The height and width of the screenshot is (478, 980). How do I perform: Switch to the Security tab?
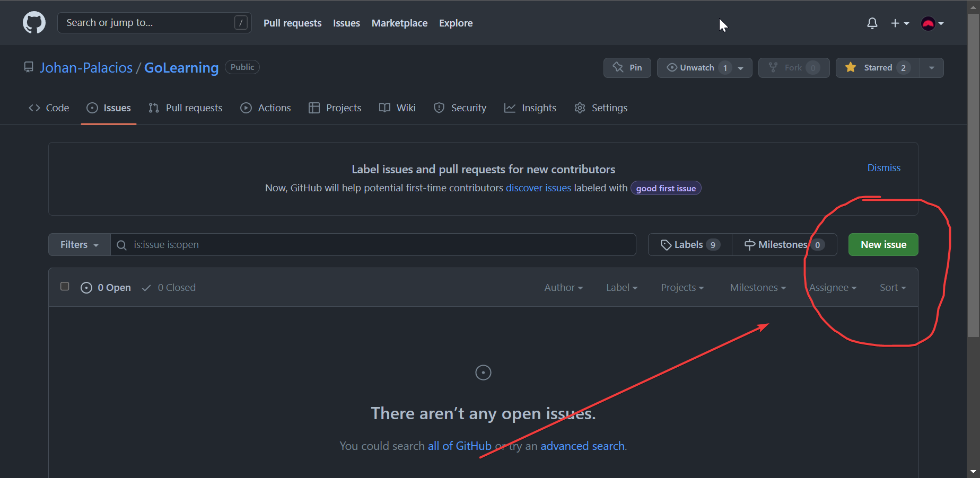pos(460,108)
